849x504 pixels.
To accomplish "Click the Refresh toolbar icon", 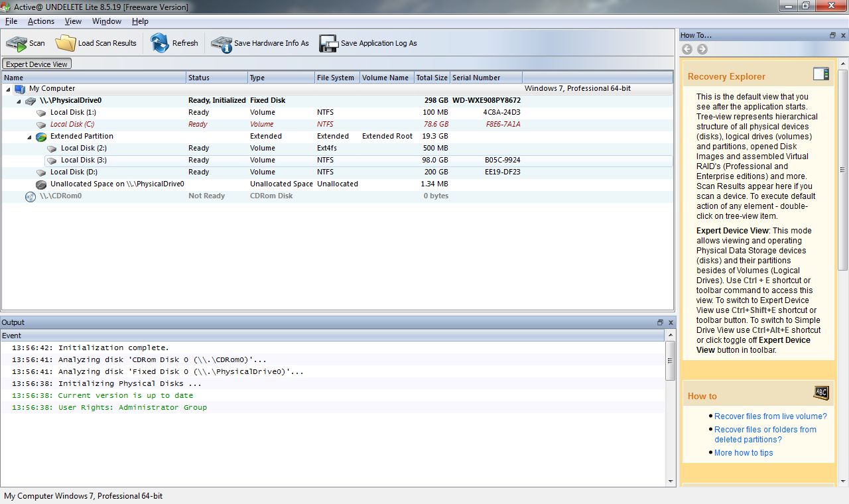I will 160,44.
